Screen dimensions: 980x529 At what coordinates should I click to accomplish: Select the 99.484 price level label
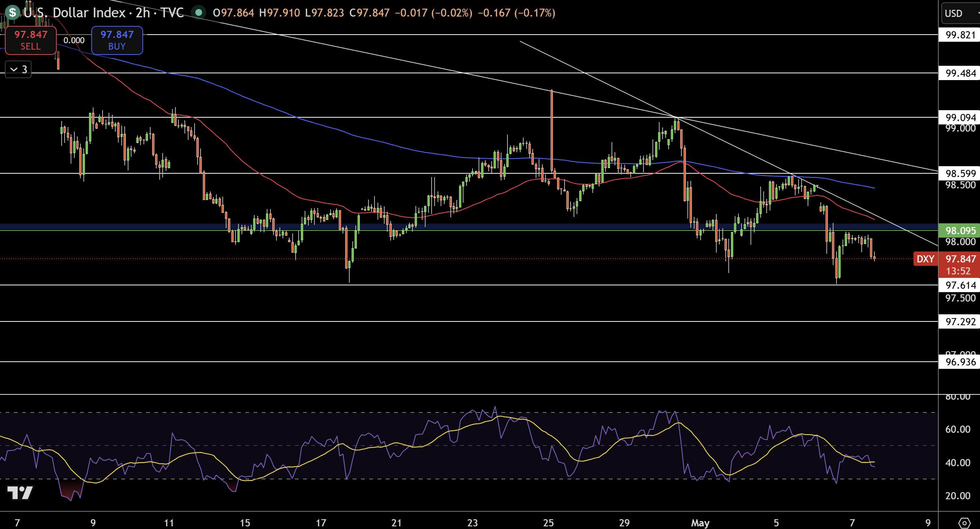[960, 73]
